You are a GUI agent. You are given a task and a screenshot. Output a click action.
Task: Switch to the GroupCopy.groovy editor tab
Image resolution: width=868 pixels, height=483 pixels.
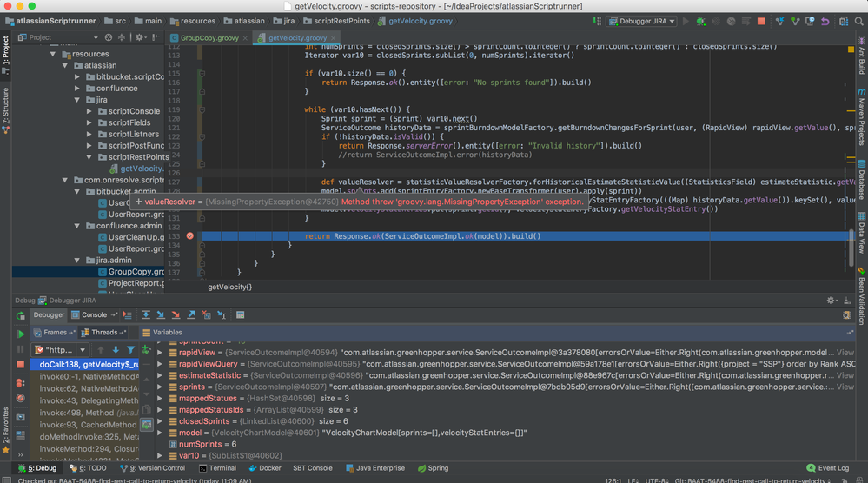209,38
